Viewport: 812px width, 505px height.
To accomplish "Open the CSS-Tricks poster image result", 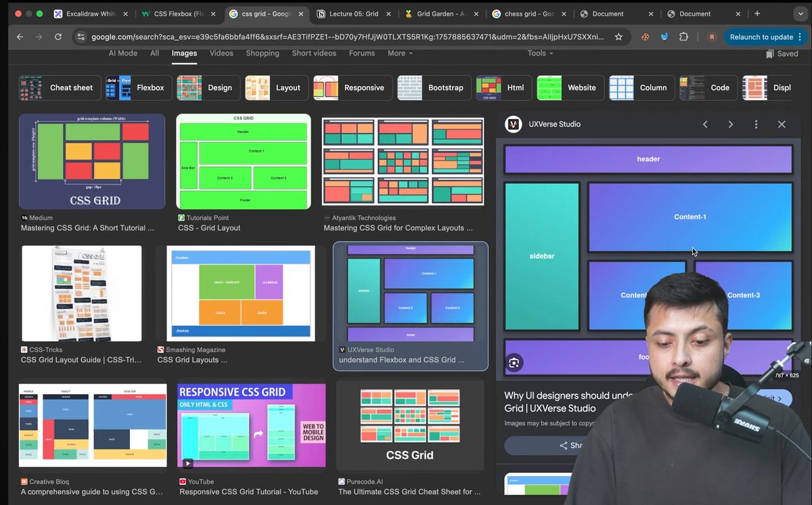I will [x=82, y=293].
